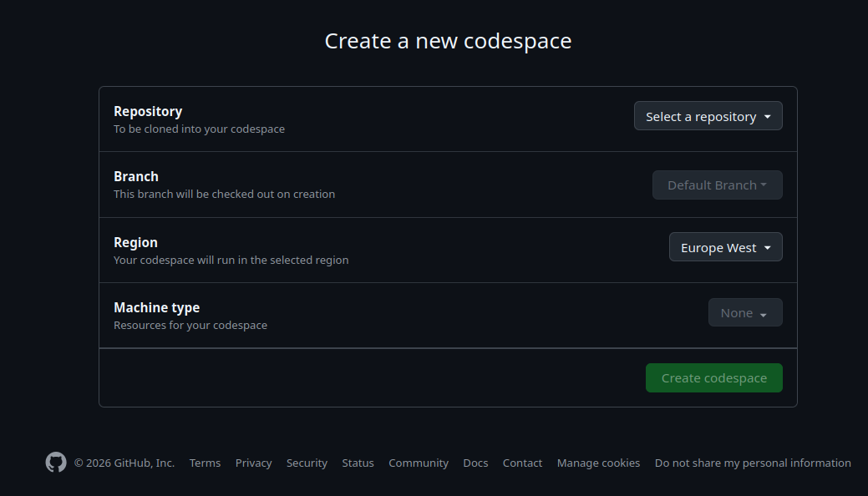This screenshot has width=868, height=496.
Task: Go to the Privacy footer link
Action: 253,463
